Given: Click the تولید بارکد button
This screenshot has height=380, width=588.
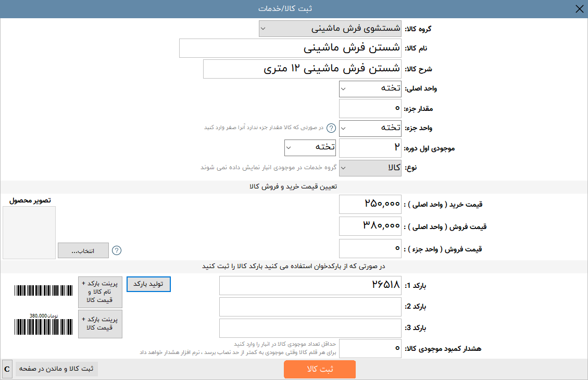Looking at the screenshot, I should [148, 284].
